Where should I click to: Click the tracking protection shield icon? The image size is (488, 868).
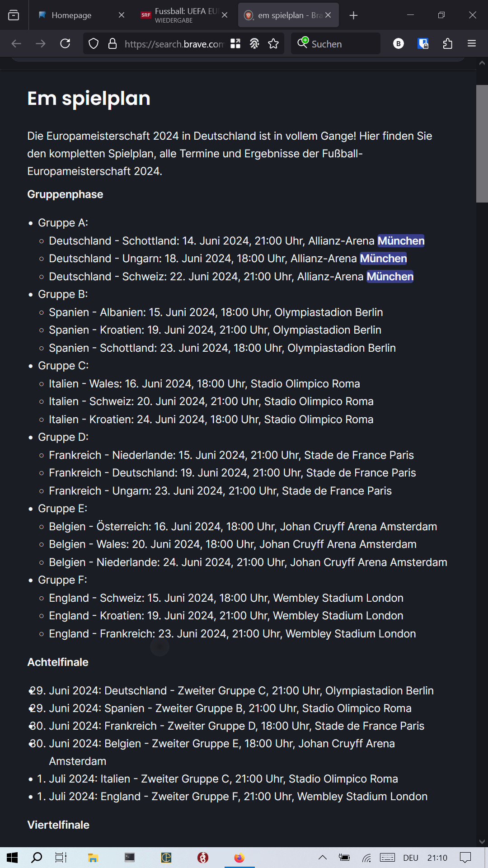pyautogui.click(x=94, y=43)
